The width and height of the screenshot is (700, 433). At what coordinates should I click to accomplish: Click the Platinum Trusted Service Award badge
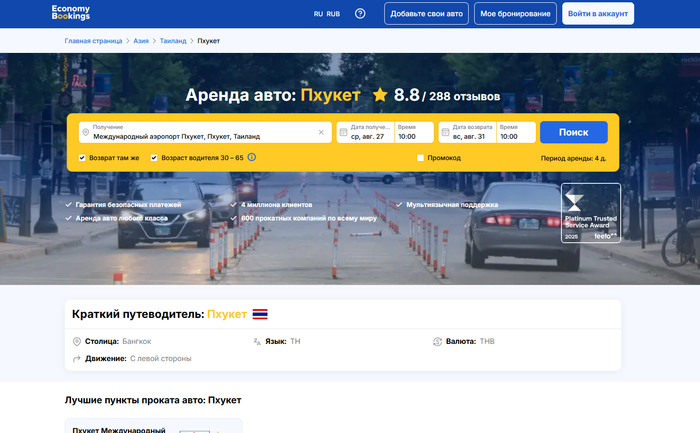click(x=591, y=213)
